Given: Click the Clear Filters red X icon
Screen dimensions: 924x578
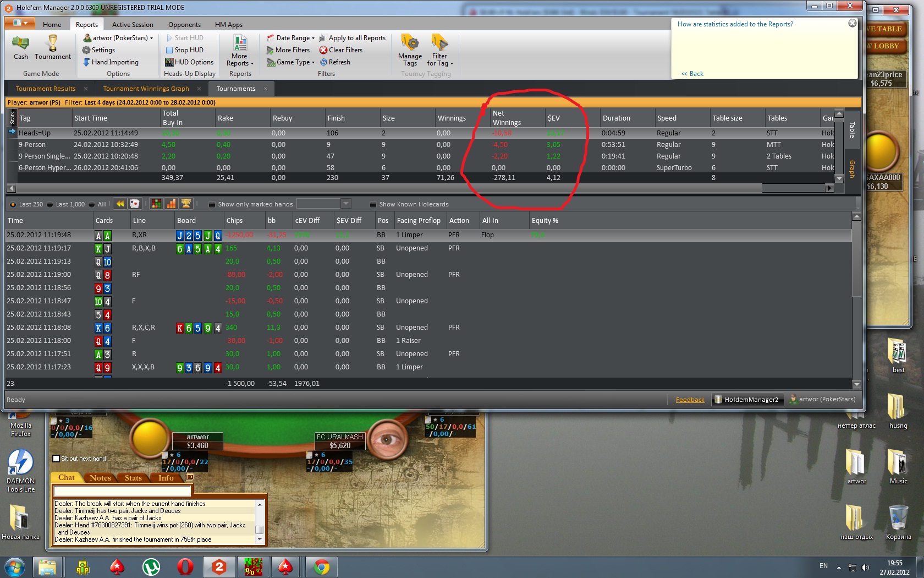Looking at the screenshot, I should tap(323, 50).
